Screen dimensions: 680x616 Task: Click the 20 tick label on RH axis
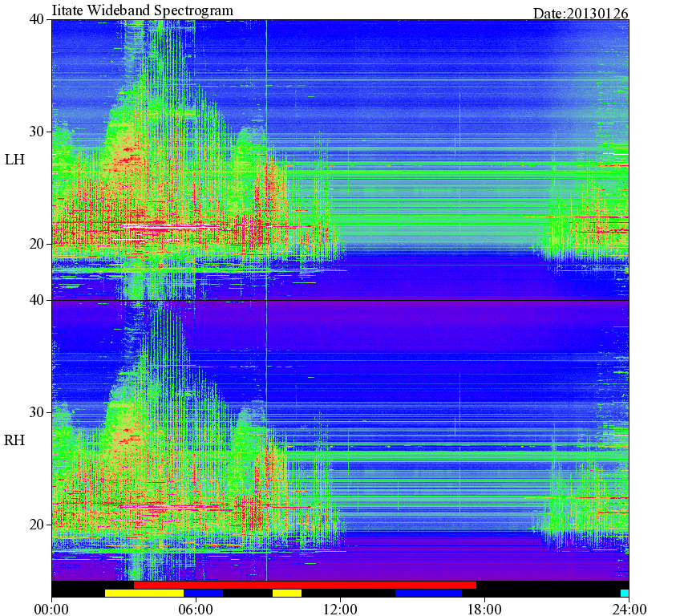pyautogui.click(x=37, y=525)
